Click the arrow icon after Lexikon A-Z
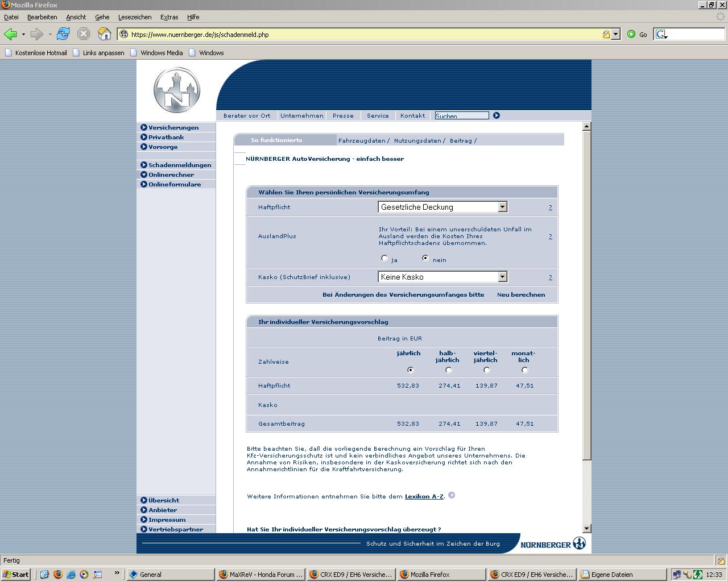The height and width of the screenshot is (582, 728). [x=452, y=496]
